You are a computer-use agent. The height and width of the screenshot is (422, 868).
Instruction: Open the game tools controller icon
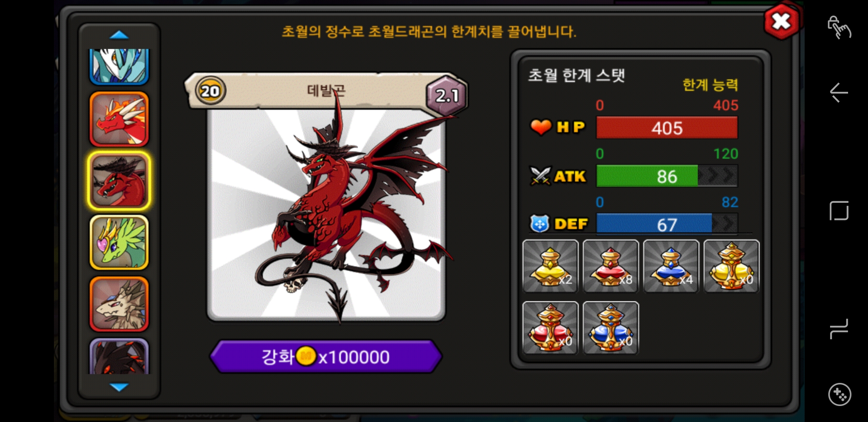click(839, 395)
